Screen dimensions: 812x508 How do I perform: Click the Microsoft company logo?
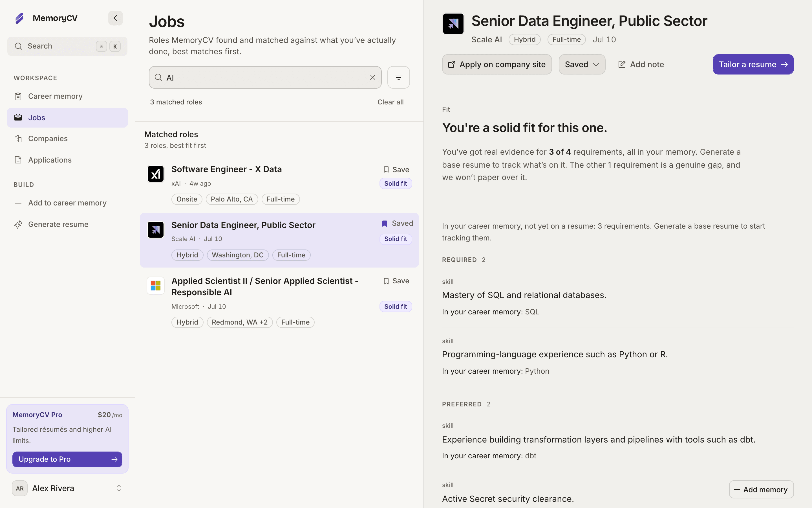coord(156,286)
